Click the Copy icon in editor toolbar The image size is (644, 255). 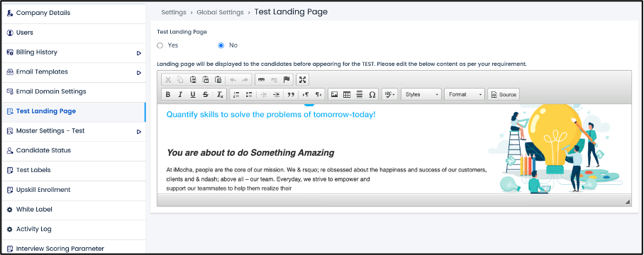tap(180, 80)
